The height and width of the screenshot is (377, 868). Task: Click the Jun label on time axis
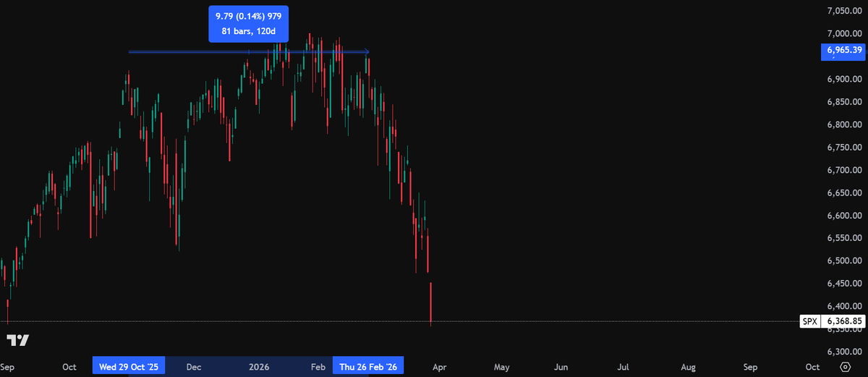pyautogui.click(x=561, y=367)
